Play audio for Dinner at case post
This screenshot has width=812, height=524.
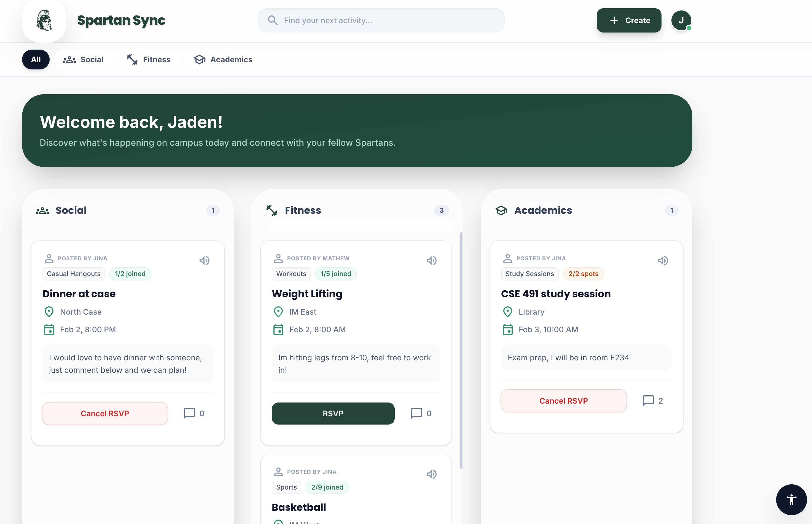204,261
